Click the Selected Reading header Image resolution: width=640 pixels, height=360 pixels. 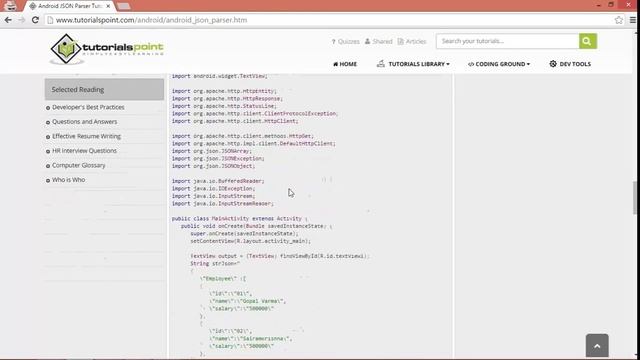(104, 89)
